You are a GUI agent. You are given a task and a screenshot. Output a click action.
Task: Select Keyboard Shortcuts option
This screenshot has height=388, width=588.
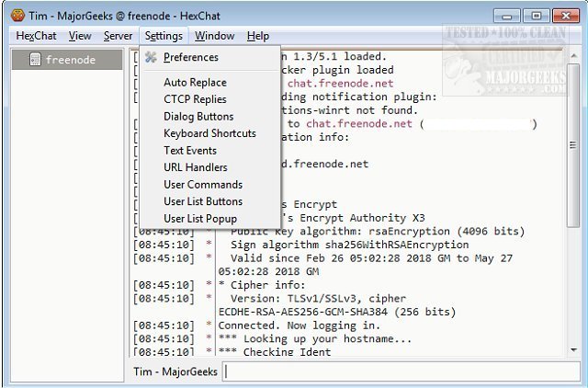[209, 133]
